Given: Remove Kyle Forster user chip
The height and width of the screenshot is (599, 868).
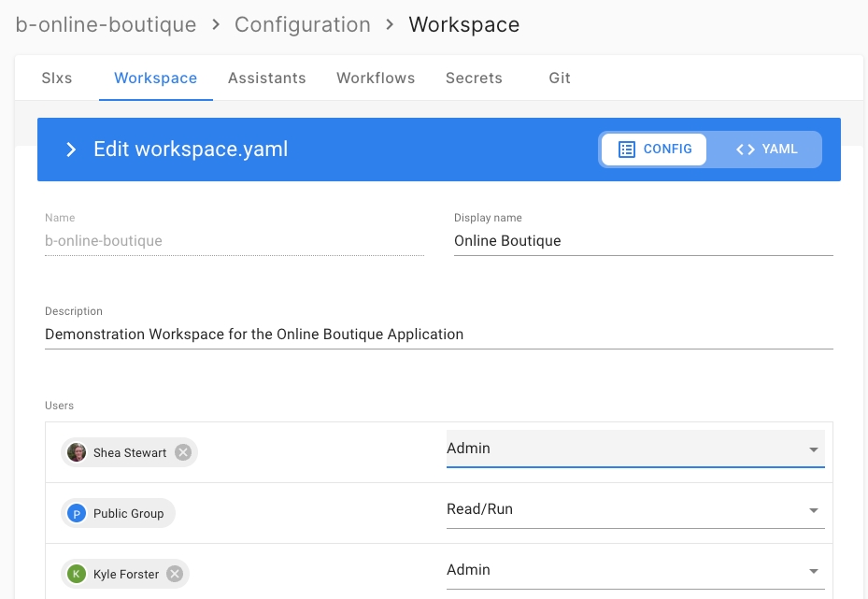Looking at the screenshot, I should pyautogui.click(x=175, y=574).
